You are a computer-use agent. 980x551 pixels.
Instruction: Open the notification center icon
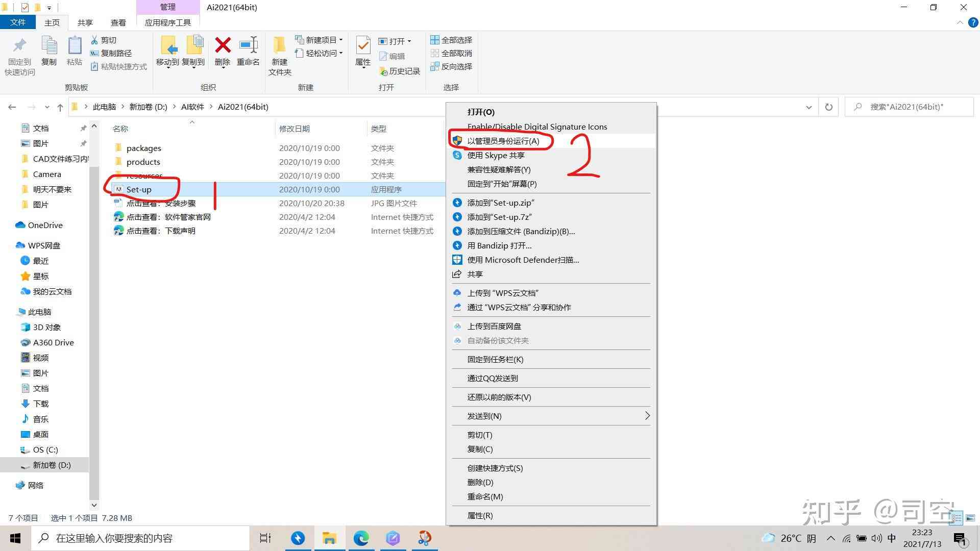point(960,539)
